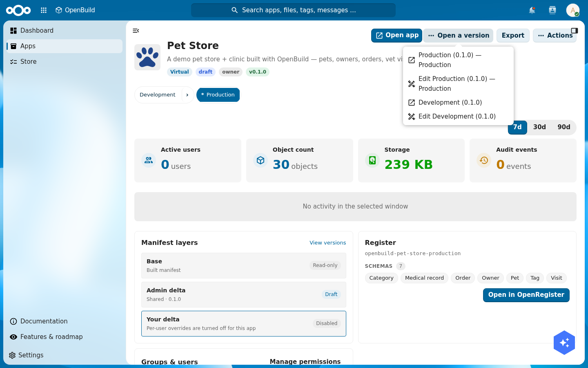Click the Export button
Screen dimensions: 588x368
click(x=513, y=36)
